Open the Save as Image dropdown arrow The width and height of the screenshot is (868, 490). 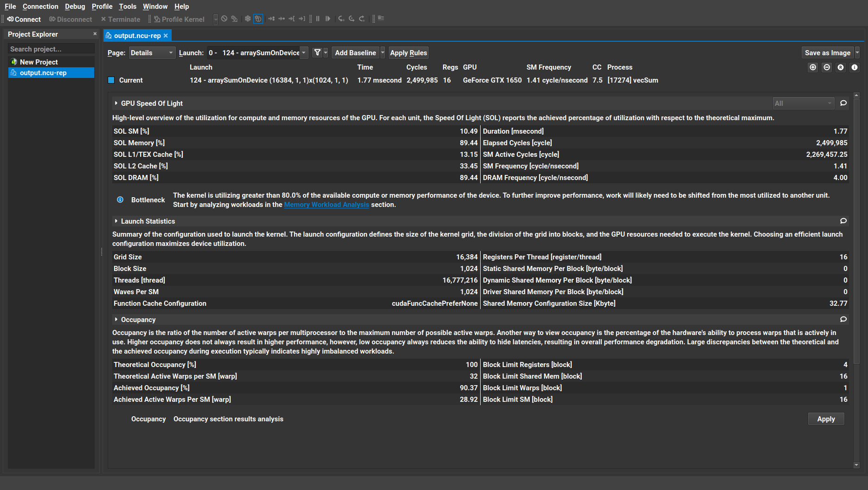[857, 53]
